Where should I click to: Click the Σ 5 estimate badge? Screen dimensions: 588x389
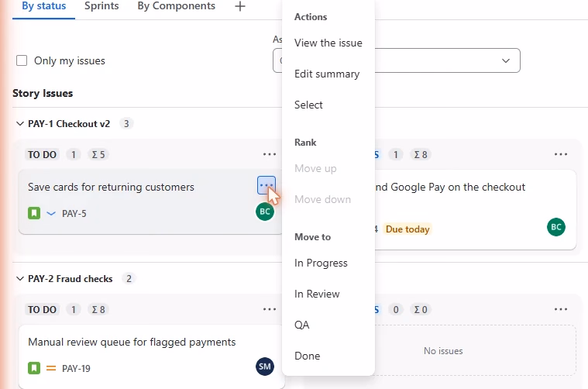point(98,154)
